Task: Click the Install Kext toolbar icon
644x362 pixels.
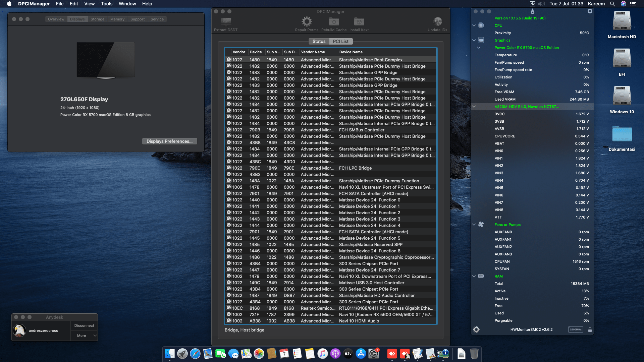Action: pyautogui.click(x=359, y=21)
